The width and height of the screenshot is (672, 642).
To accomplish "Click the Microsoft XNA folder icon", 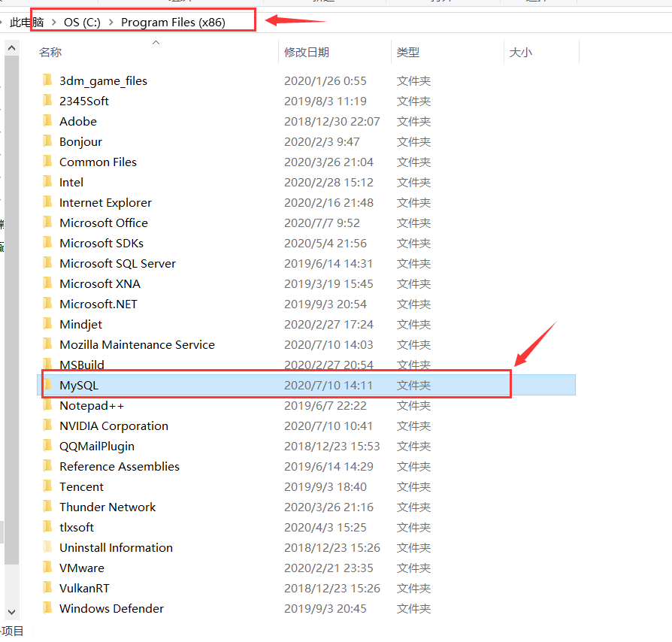I will coord(47,283).
